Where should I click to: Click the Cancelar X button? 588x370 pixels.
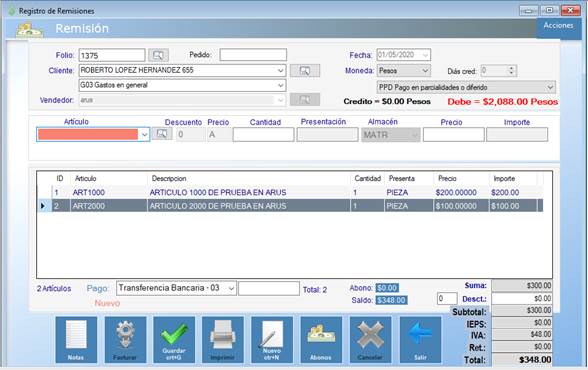370,340
